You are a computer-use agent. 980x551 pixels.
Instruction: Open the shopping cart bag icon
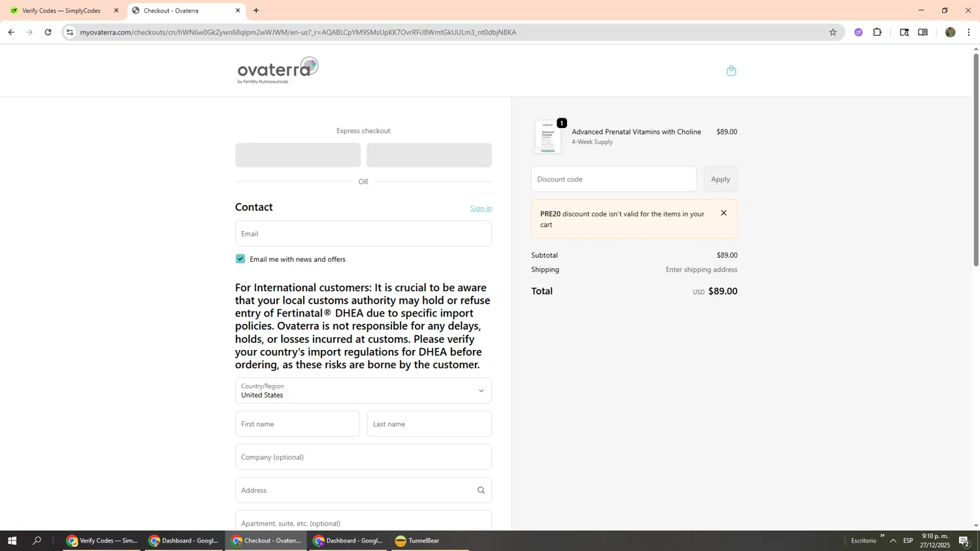[x=731, y=71]
